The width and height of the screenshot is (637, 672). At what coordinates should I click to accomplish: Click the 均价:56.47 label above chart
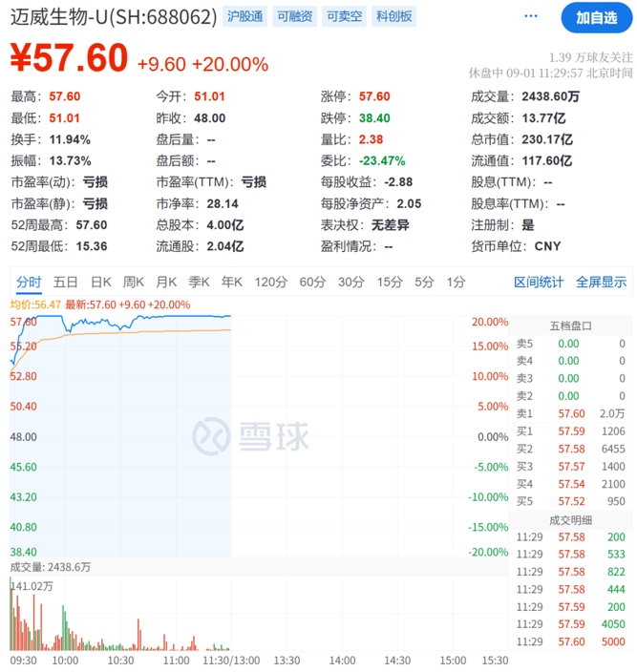point(35,304)
